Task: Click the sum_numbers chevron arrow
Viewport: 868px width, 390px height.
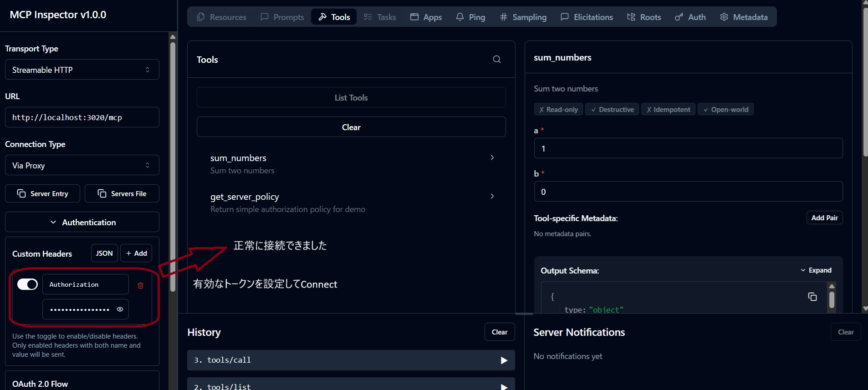Action: pyautogui.click(x=492, y=157)
